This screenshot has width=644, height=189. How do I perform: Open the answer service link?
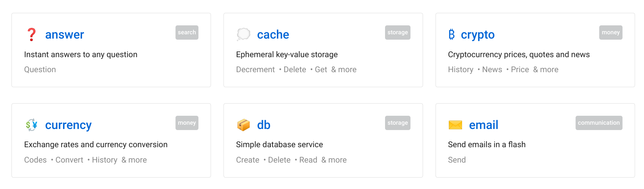64,35
